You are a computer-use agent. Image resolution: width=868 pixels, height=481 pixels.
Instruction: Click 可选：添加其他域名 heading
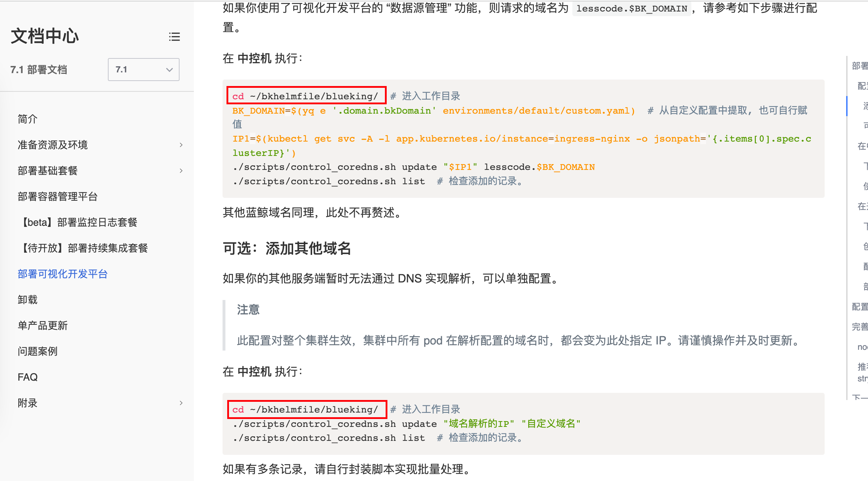[287, 248]
